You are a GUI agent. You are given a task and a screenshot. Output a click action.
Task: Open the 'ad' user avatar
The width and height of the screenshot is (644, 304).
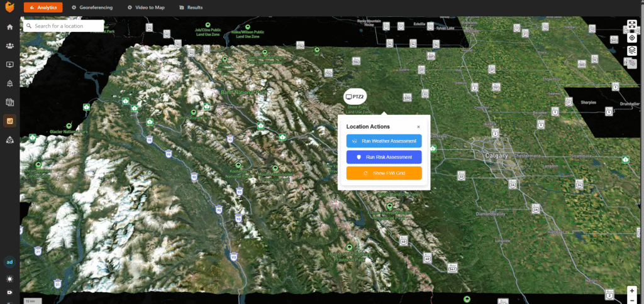pos(9,262)
